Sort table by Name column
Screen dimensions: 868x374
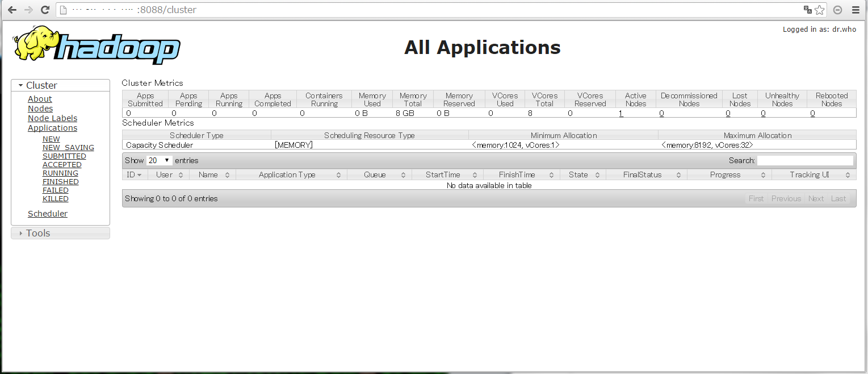coord(212,174)
